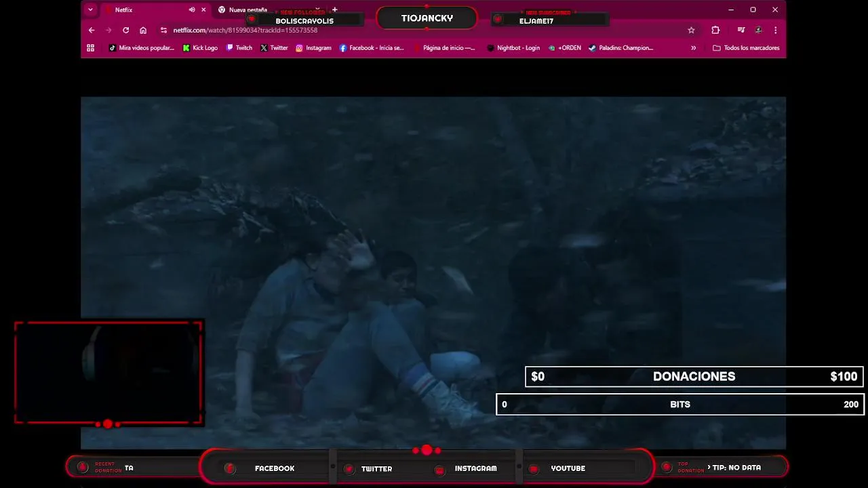Click the webcam overlay frame

pos(108,373)
